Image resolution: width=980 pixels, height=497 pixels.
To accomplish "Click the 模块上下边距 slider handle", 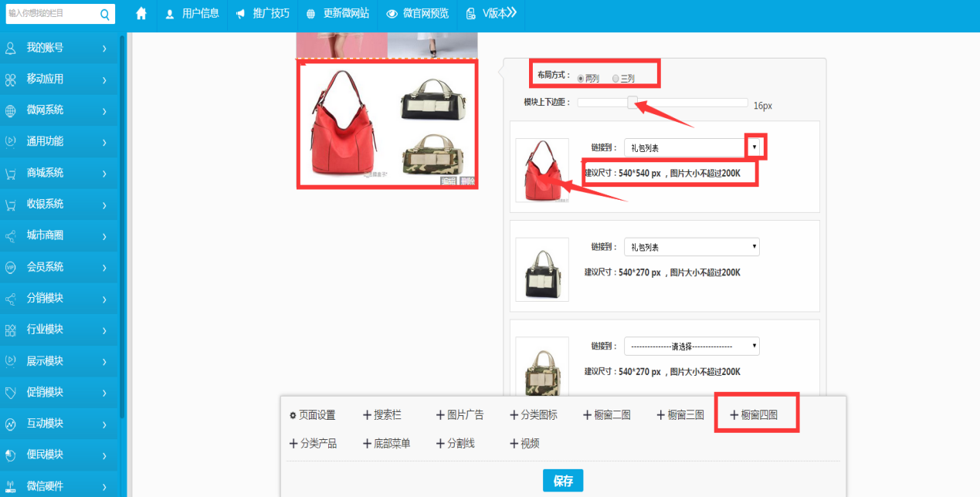I will (x=632, y=103).
